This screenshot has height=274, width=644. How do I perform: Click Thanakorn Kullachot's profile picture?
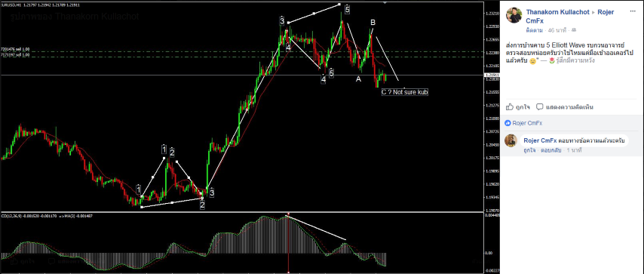coord(514,15)
